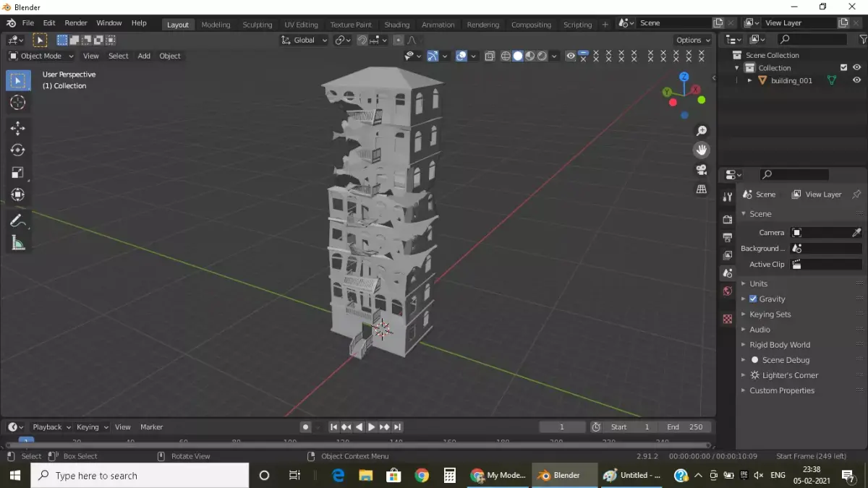Switch to material preview shading
Viewport: 868px width, 488px height.
(x=530, y=56)
